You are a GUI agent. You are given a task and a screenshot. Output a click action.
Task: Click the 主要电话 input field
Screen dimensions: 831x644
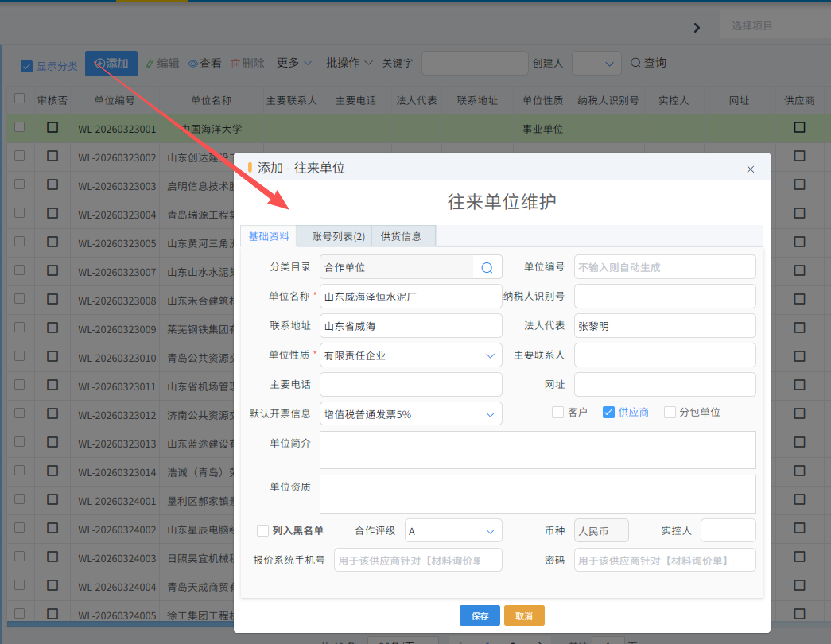[x=411, y=385]
